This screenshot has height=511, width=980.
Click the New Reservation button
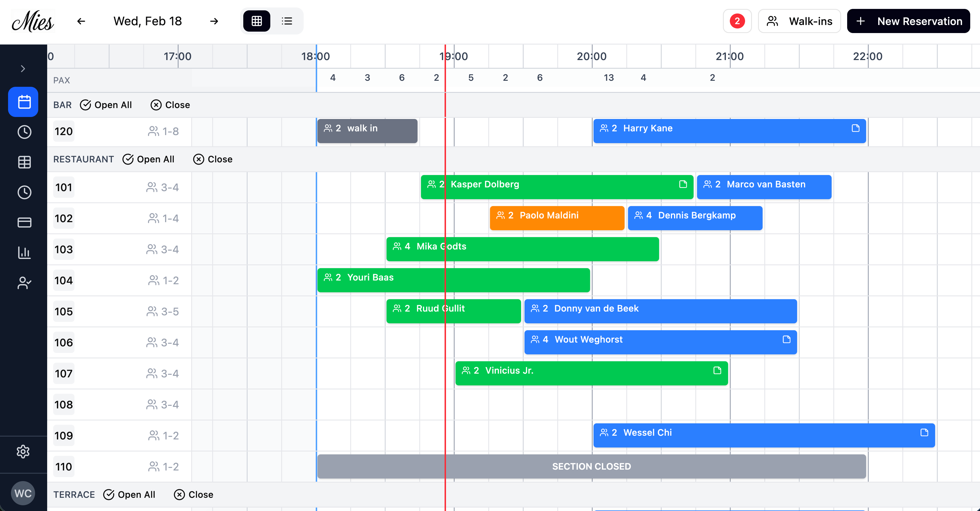908,21
